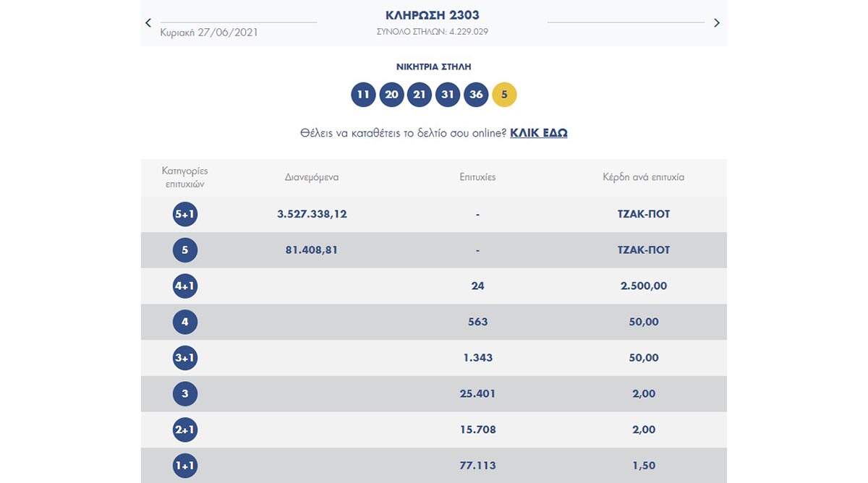The width and height of the screenshot is (868, 483).
Task: Select the 4+1 category badge
Action: click(x=185, y=286)
